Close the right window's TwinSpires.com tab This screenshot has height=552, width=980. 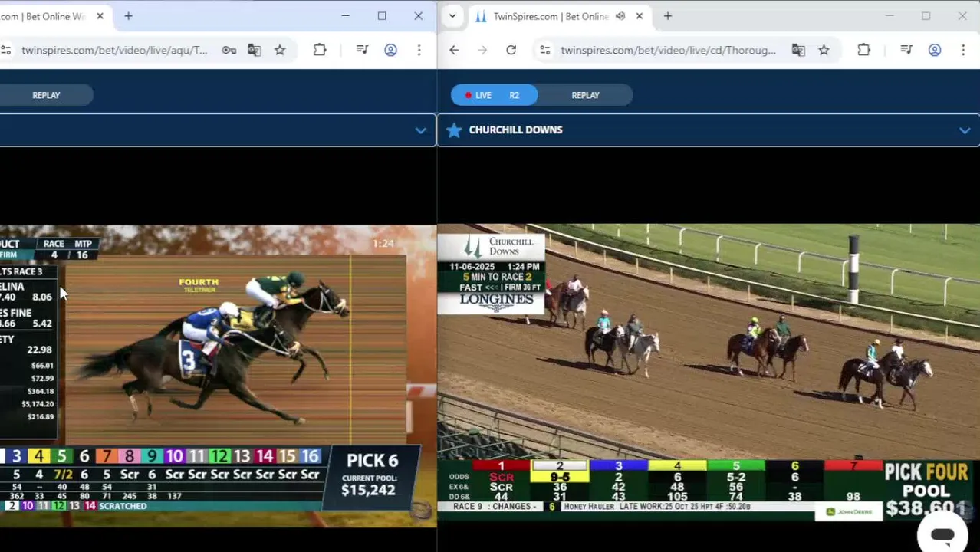click(640, 16)
